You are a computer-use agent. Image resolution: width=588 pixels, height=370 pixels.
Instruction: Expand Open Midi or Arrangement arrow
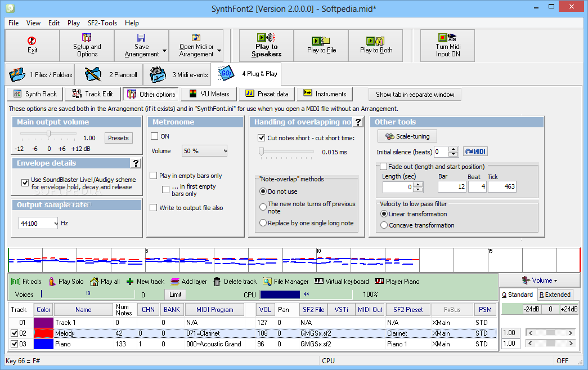(x=219, y=50)
